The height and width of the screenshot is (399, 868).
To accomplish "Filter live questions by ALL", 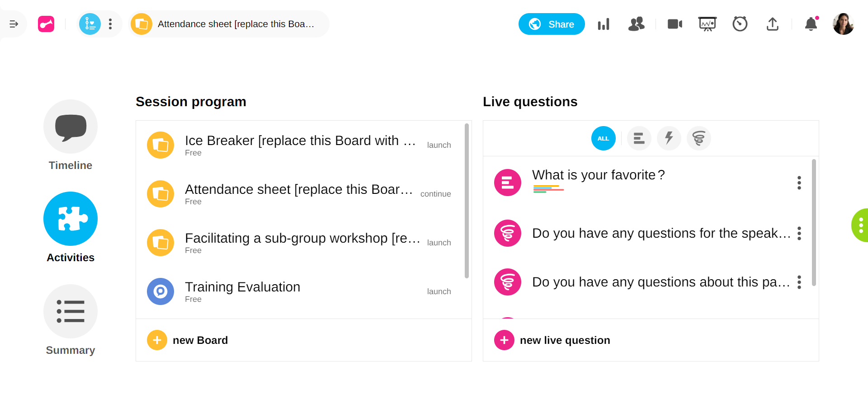I will click(603, 138).
